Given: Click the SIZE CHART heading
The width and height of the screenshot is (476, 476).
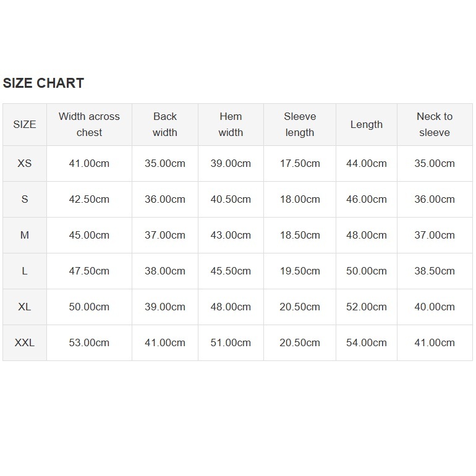Looking at the screenshot, I should pyautogui.click(x=43, y=83).
